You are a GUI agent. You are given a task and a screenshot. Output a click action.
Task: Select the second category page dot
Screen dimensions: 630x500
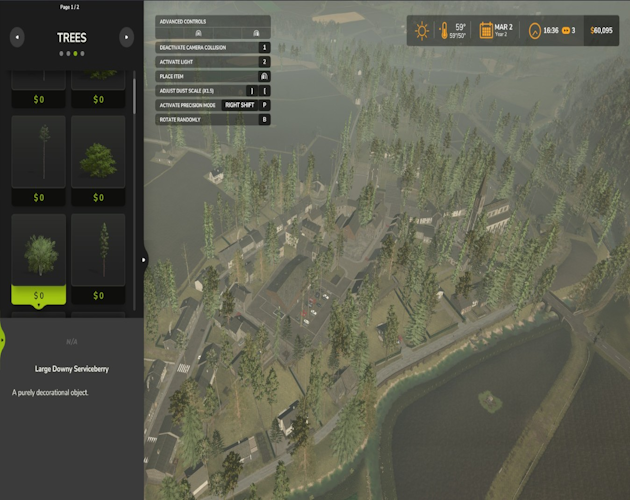click(x=68, y=53)
